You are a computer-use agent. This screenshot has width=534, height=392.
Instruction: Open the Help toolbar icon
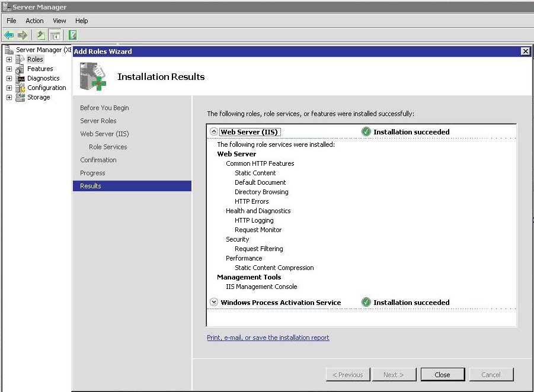click(72, 35)
